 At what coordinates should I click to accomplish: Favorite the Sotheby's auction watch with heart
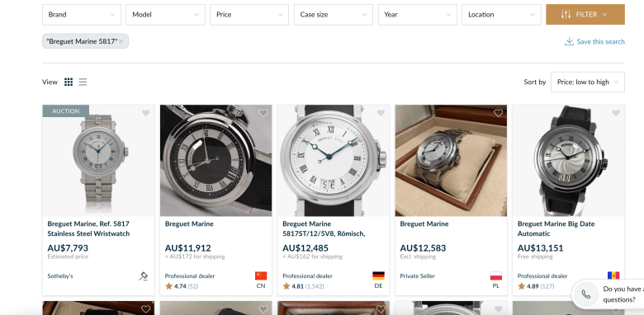[146, 113]
